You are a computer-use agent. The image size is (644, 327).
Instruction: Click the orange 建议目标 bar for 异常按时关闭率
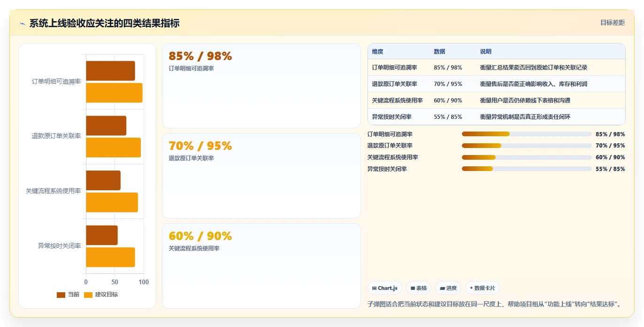(x=110, y=257)
